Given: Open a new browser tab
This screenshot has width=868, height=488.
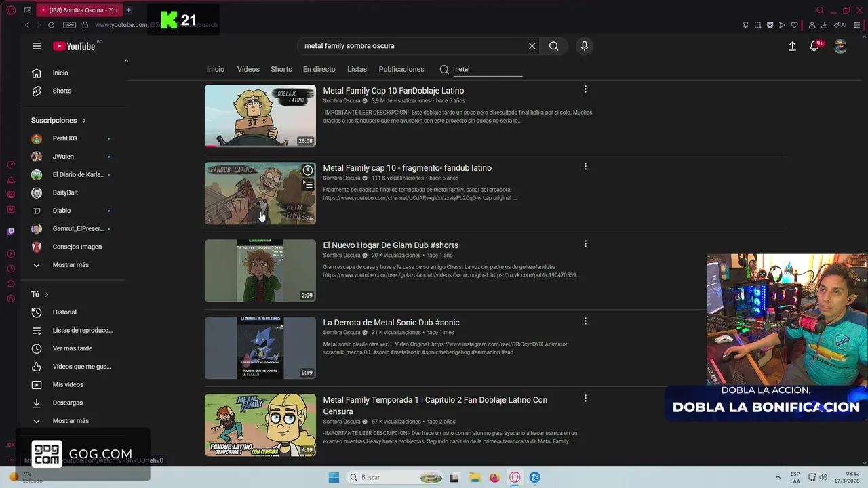Looking at the screenshot, I should click(x=128, y=10).
